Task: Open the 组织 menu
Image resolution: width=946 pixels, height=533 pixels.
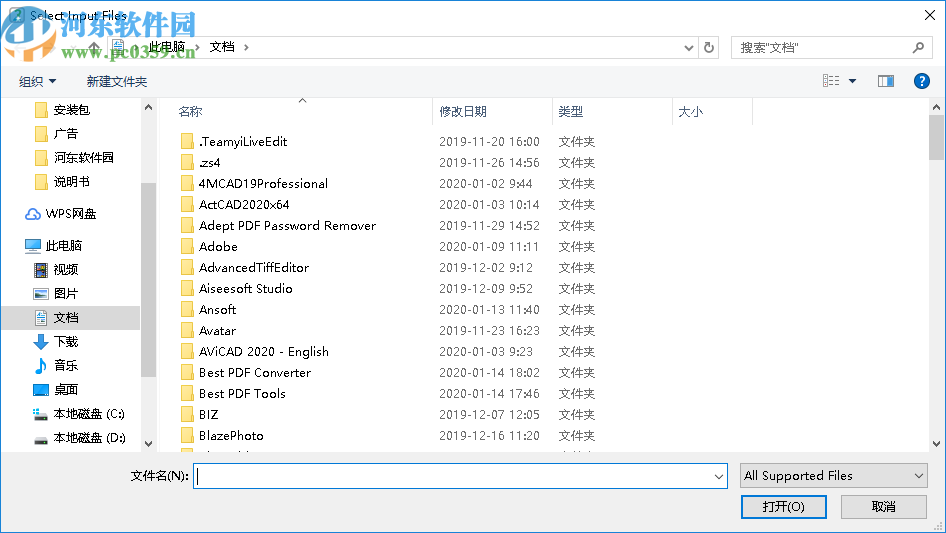Action: [x=37, y=81]
